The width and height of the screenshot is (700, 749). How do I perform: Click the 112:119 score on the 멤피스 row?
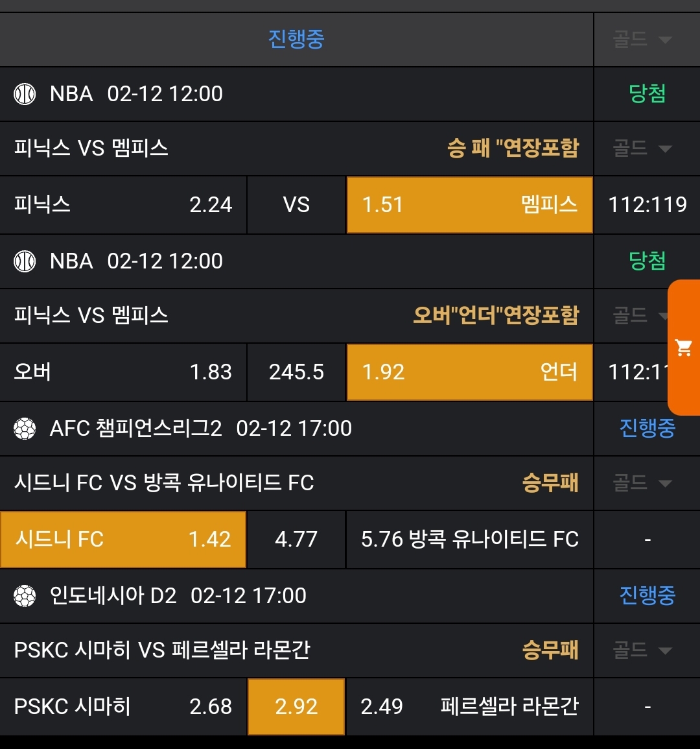647,205
